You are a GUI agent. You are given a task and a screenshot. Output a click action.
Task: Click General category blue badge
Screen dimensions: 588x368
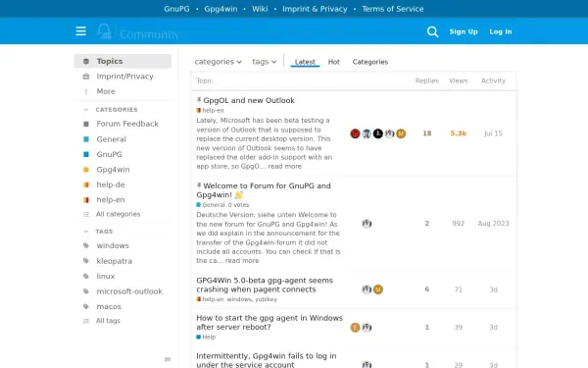tap(86, 139)
